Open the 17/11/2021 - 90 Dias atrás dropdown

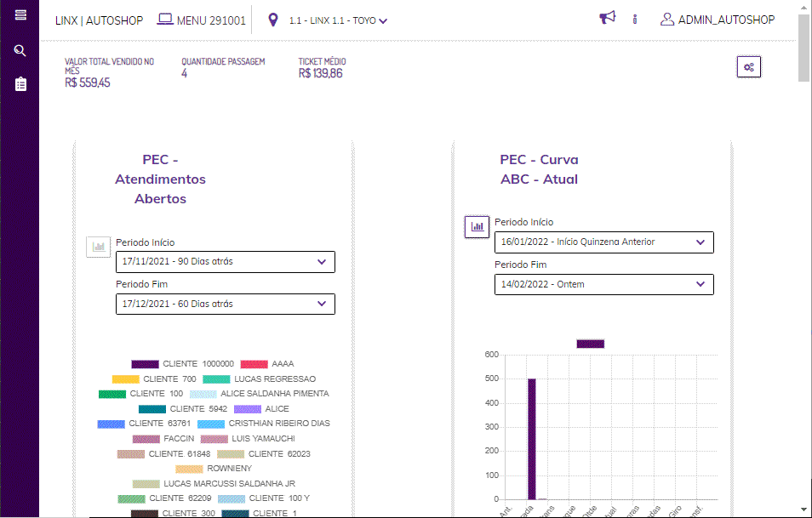[x=226, y=262]
